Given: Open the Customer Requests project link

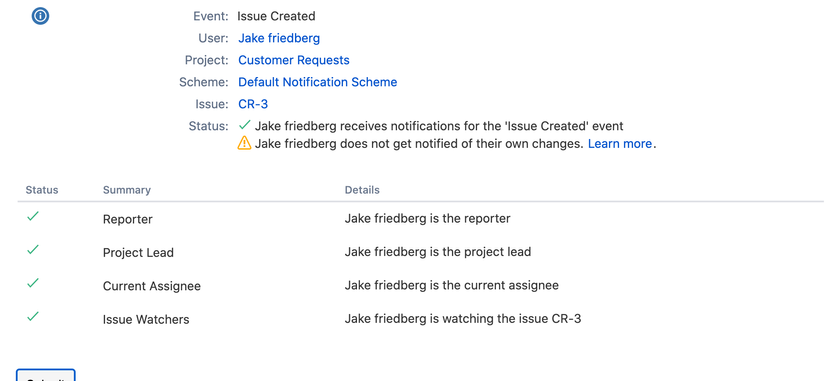Looking at the screenshot, I should (x=294, y=60).
